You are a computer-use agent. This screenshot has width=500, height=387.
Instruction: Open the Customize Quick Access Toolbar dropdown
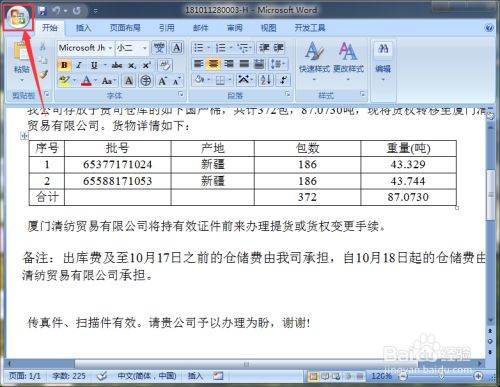(x=95, y=11)
